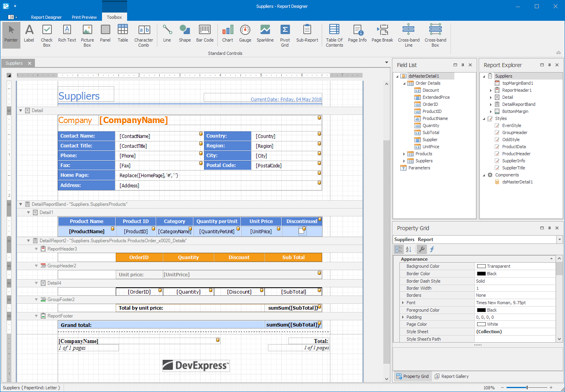The image size is (565, 392).
Task: Open the events view in Property Grid
Action: [432, 249]
